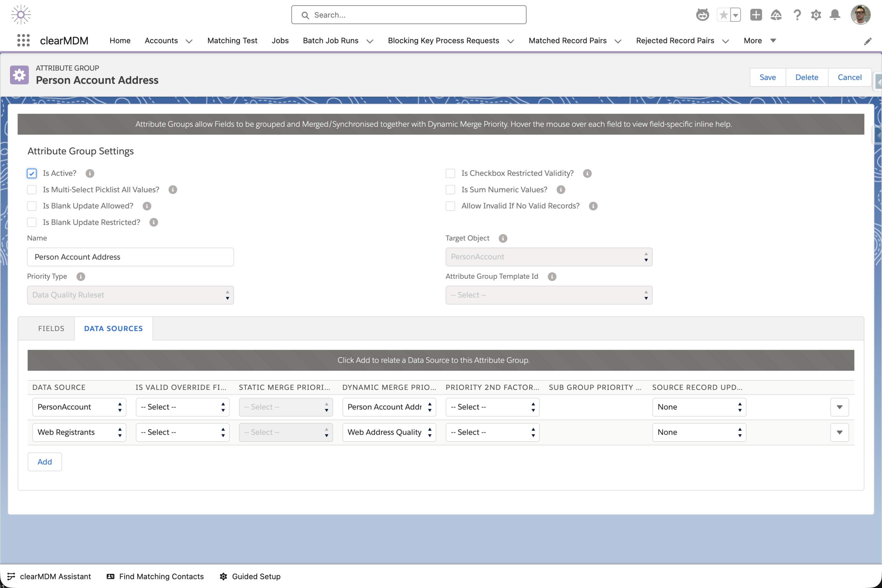
Task: Check Is Blank Update Restricted?
Action: (32, 223)
